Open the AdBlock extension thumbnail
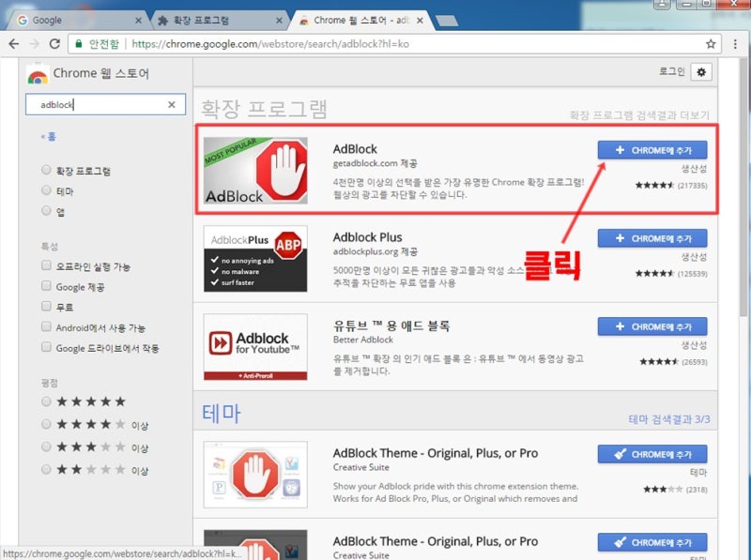This screenshot has width=751, height=560. [x=255, y=171]
